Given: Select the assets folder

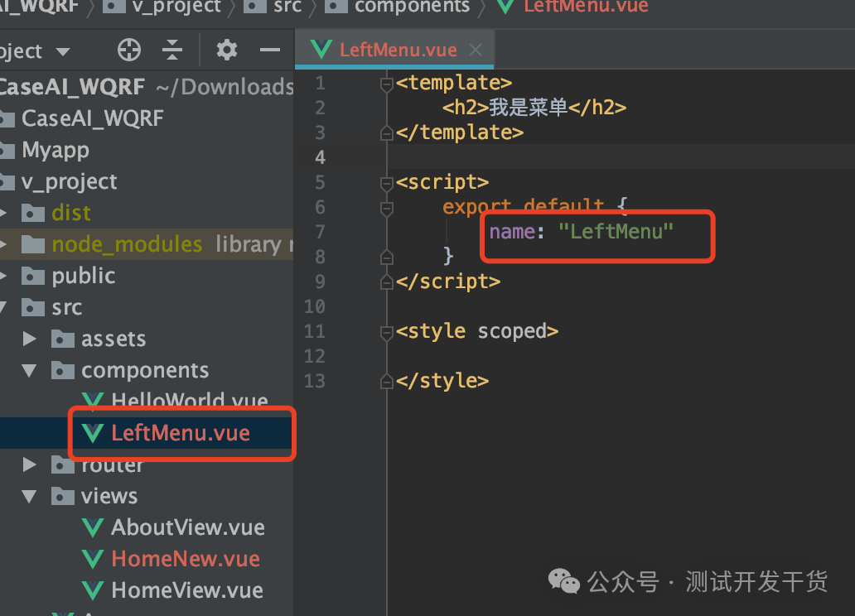Looking at the screenshot, I should 113,339.
